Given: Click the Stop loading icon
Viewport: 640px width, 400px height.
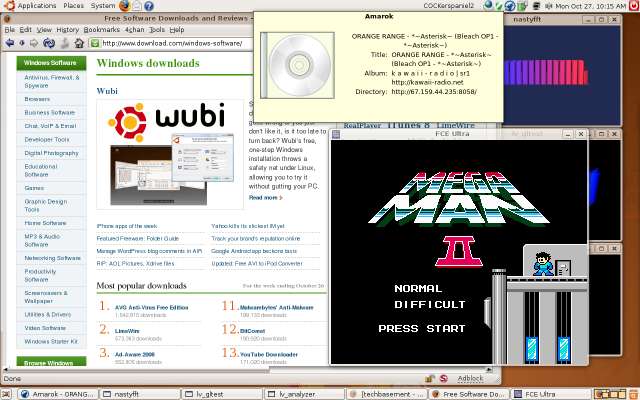Looking at the screenshot, I should click(64, 43).
